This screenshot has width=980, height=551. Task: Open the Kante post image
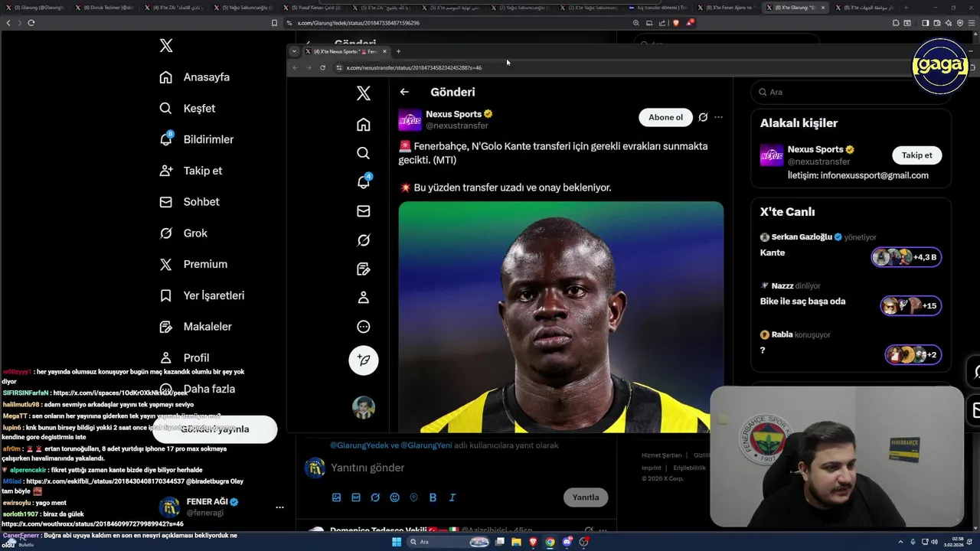pos(560,317)
